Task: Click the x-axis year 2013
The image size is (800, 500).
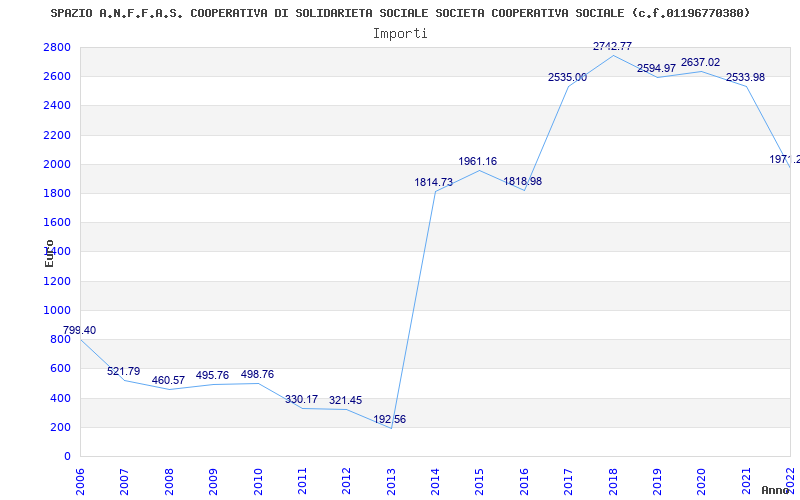Action: (x=391, y=482)
